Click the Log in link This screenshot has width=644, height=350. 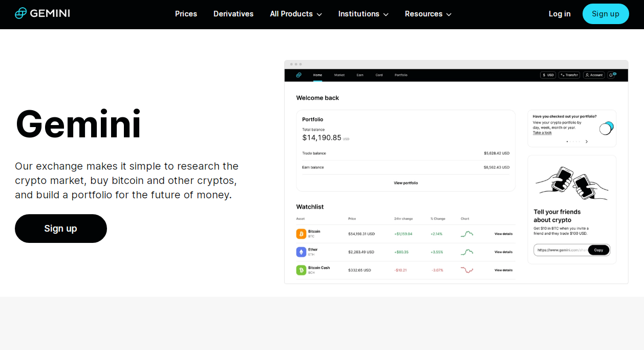point(560,14)
